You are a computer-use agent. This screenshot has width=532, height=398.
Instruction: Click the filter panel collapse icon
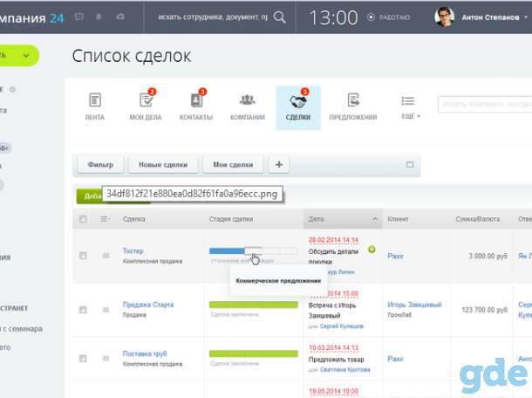(410, 165)
